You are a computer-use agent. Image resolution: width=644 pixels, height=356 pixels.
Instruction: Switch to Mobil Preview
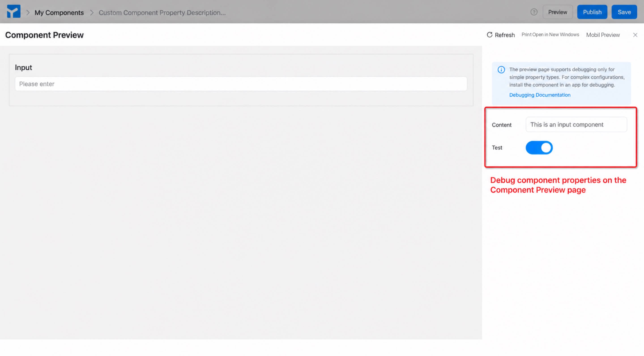[x=603, y=35]
